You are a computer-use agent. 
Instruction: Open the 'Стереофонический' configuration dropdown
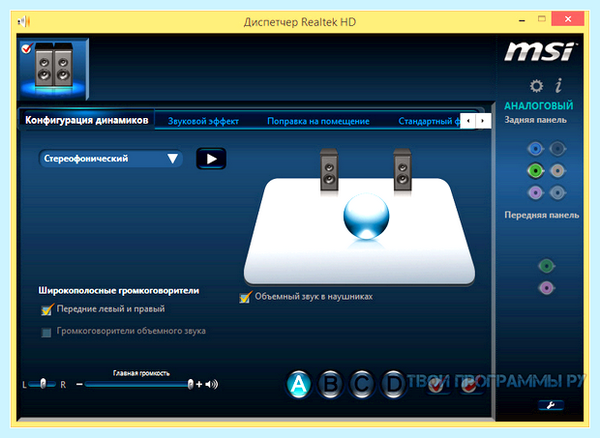tap(111, 158)
